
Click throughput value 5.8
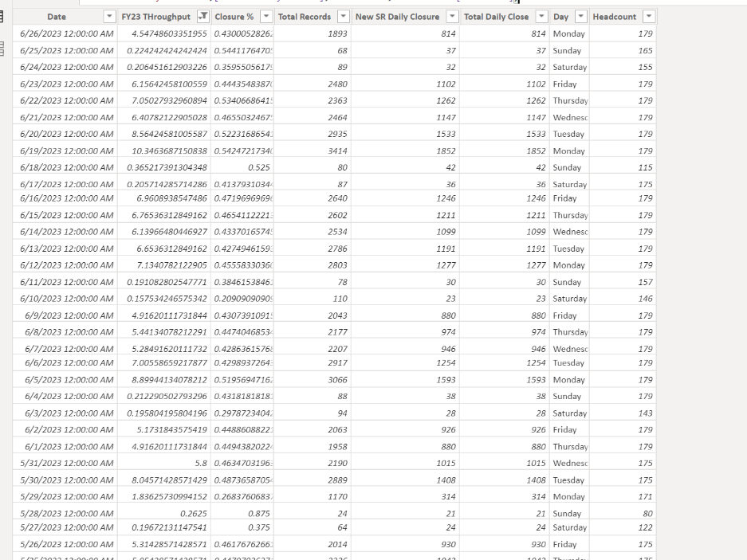coord(201,464)
